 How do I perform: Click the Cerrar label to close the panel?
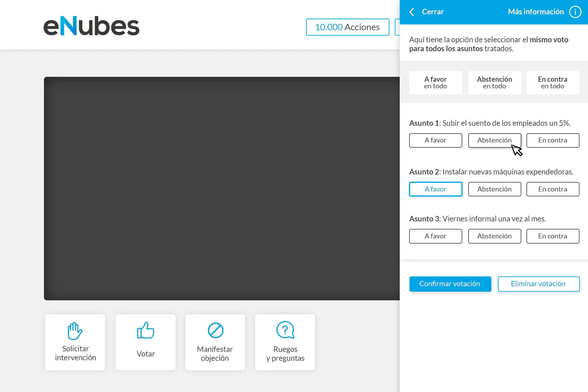click(433, 12)
